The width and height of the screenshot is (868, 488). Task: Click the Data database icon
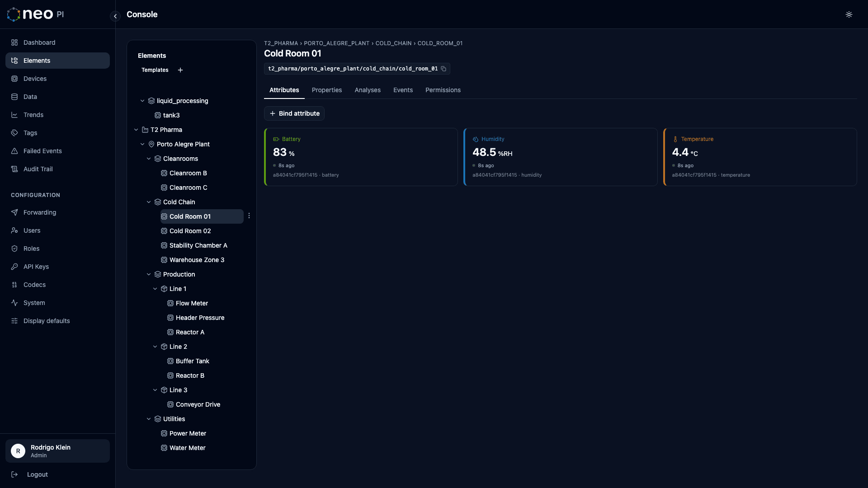tap(14, 97)
